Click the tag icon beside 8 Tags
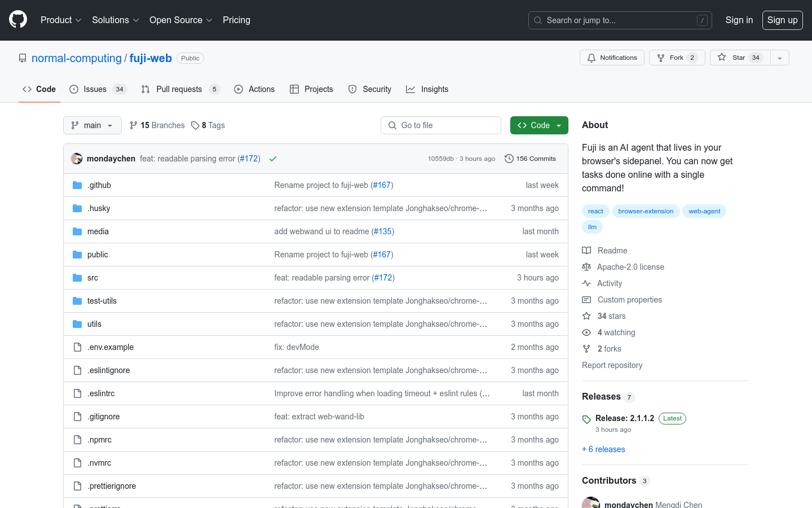812x508 pixels. pos(195,125)
